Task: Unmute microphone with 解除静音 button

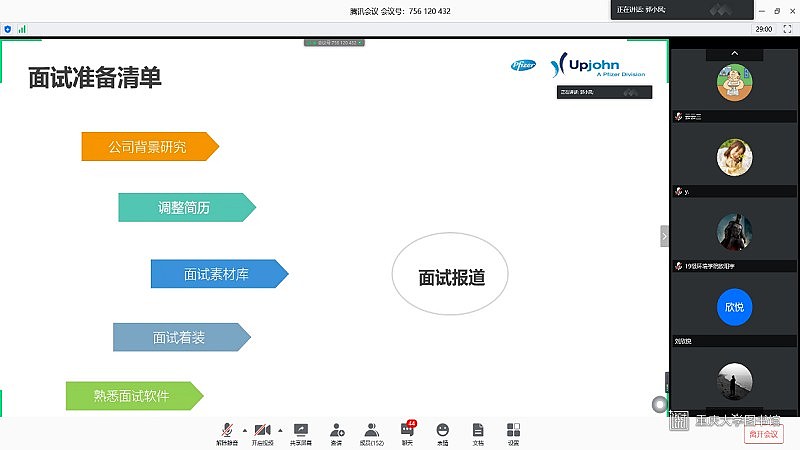Action: coord(227,431)
